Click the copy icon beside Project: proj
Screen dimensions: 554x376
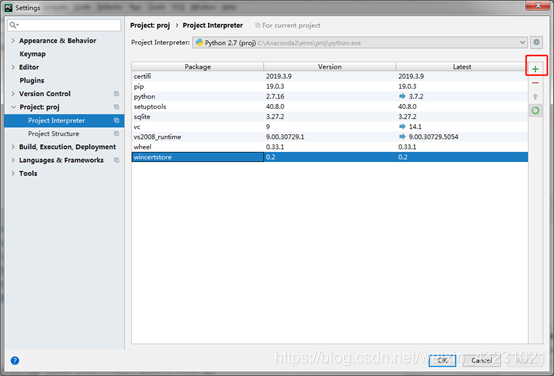pyautogui.click(x=116, y=107)
